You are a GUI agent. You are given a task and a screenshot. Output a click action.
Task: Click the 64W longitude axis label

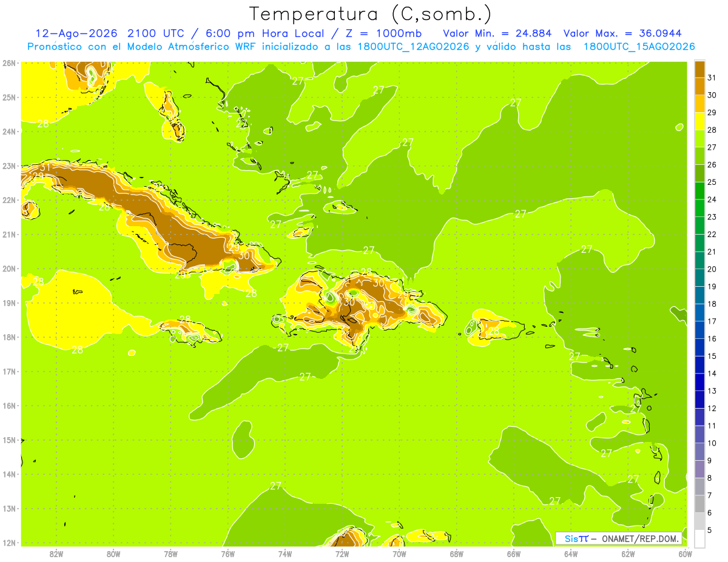571,554
